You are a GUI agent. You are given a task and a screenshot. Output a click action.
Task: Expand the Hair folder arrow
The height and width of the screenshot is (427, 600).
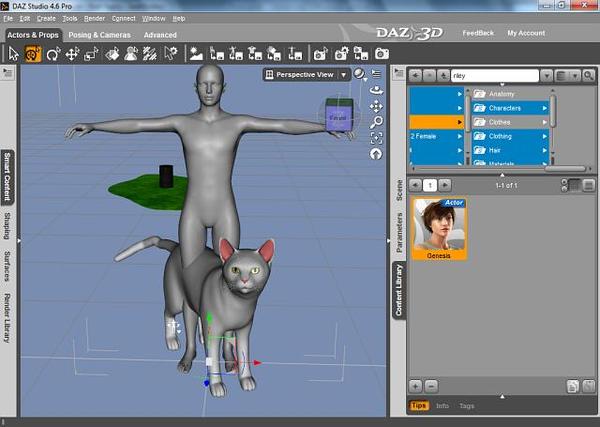tap(545, 150)
